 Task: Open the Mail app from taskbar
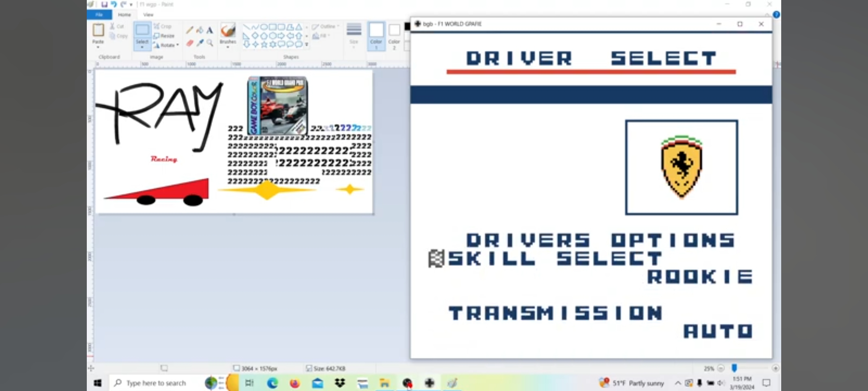(x=317, y=383)
